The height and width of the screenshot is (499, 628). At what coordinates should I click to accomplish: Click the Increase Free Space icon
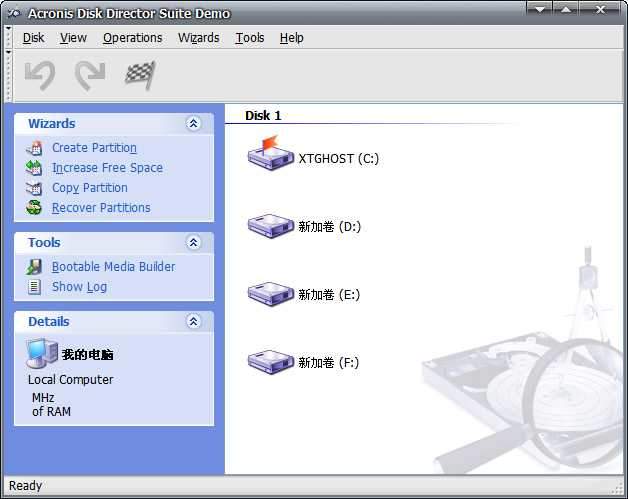(x=34, y=168)
